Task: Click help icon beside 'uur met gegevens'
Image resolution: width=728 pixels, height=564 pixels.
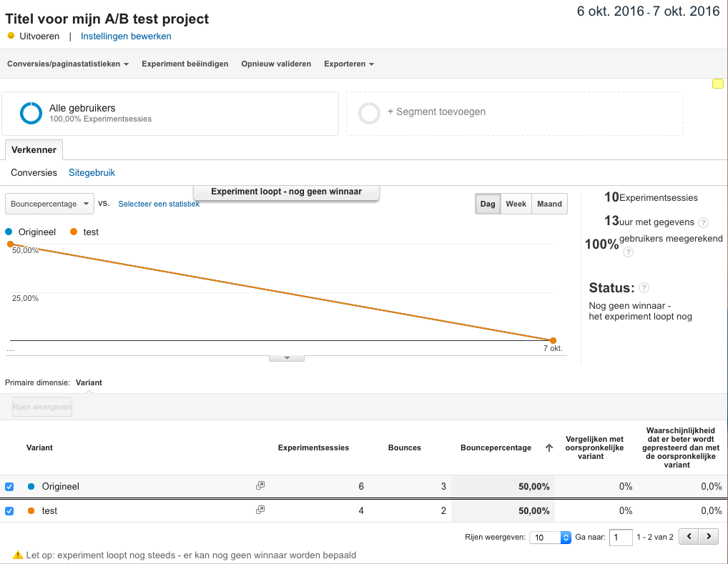Action: click(703, 222)
